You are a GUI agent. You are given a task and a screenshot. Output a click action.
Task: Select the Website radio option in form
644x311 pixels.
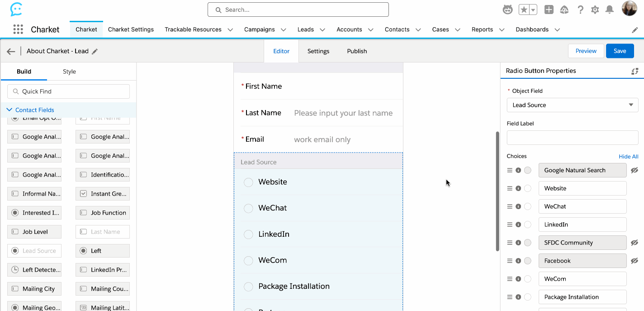tap(248, 182)
